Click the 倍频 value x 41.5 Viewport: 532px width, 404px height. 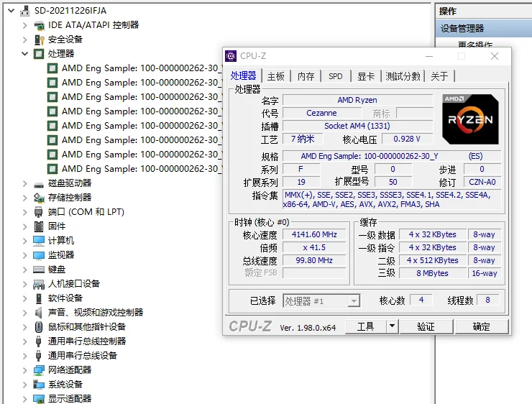(314, 247)
